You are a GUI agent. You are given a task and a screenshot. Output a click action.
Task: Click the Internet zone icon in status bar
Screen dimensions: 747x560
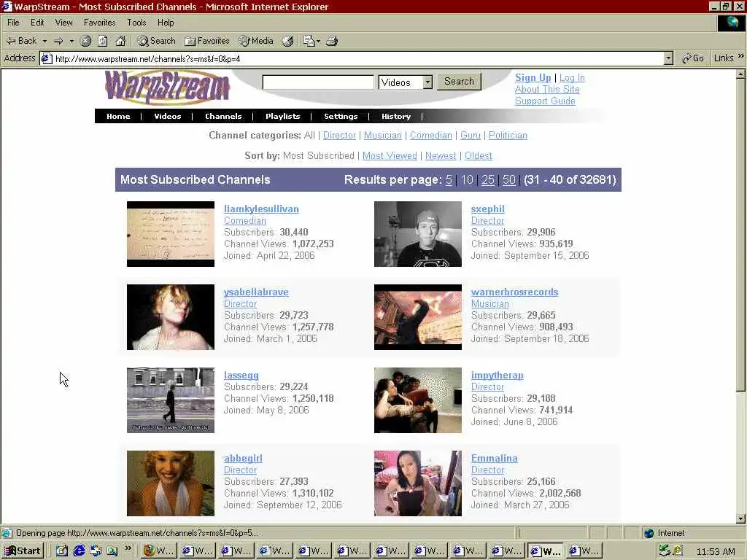[x=649, y=533]
